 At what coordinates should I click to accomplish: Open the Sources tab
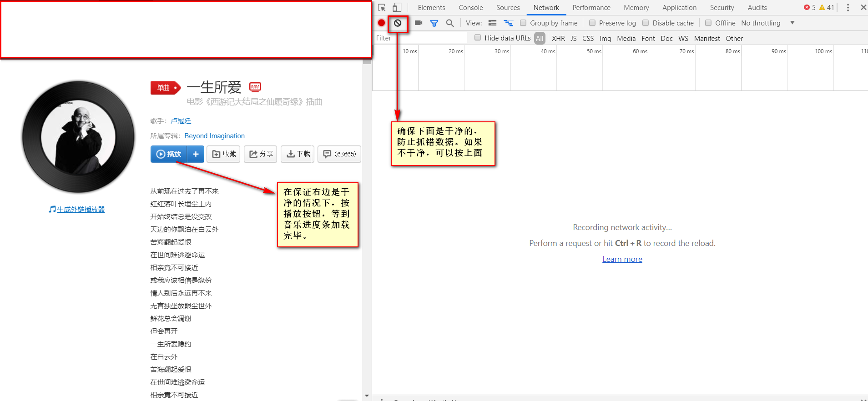(508, 8)
